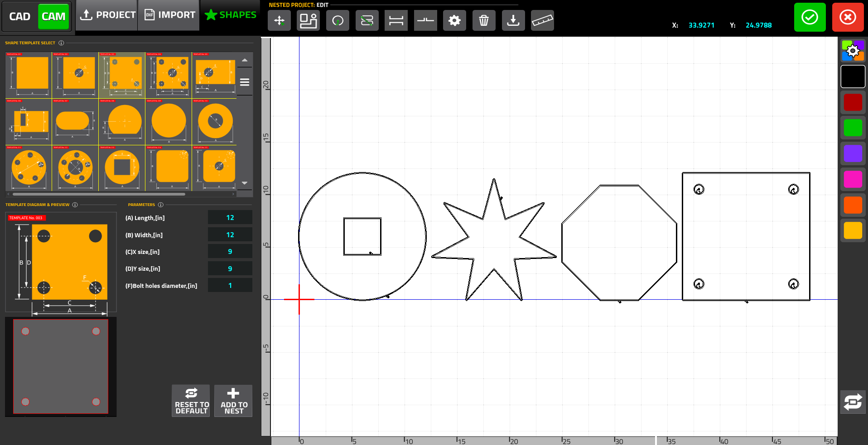
Task: Click IMPORT to load a DXF file
Action: pyautogui.click(x=168, y=14)
